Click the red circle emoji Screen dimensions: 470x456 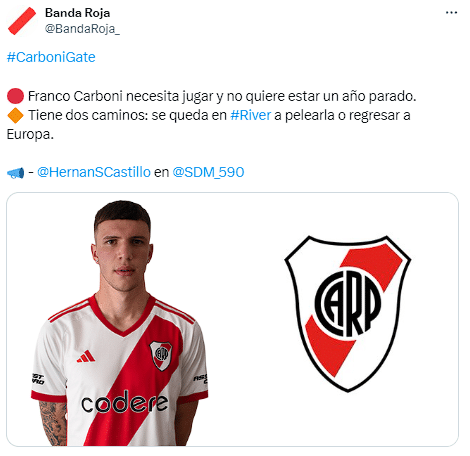(15, 96)
